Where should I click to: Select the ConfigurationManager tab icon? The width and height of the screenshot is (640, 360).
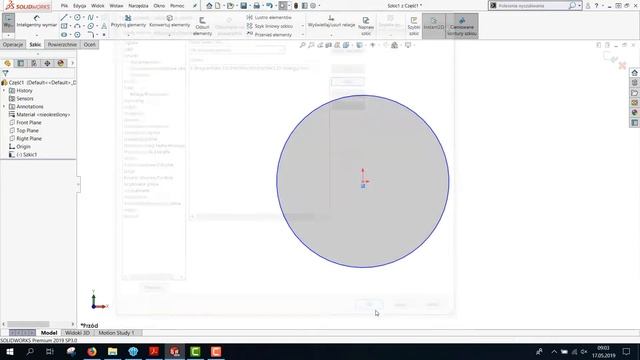click(34, 63)
